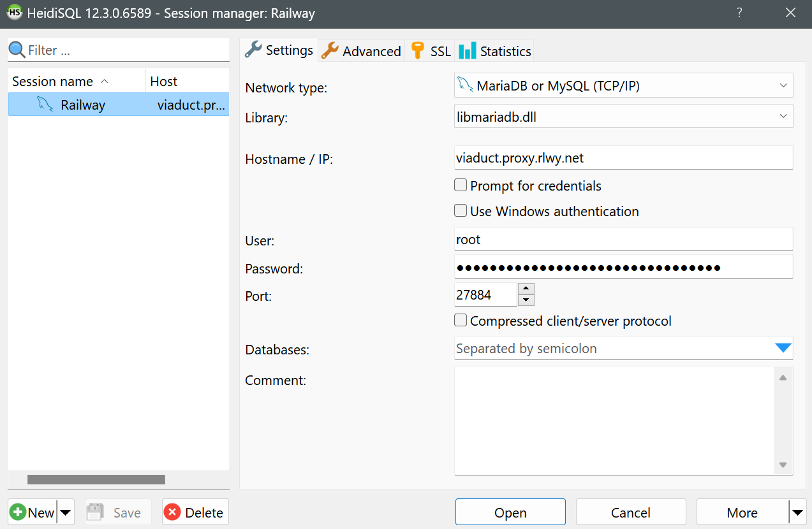Click the Comment text area
The image size is (812, 529).
coord(614,421)
